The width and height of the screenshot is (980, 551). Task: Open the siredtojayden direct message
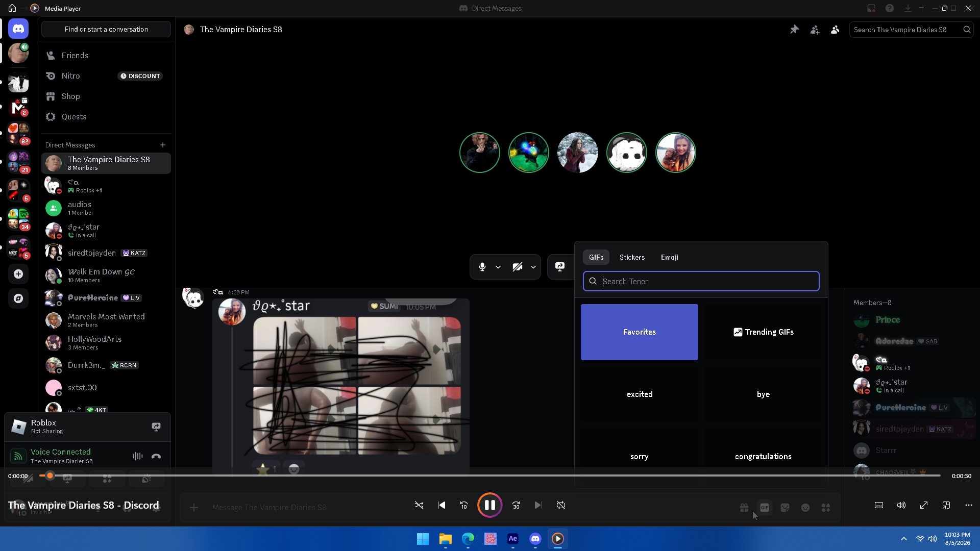click(x=106, y=253)
